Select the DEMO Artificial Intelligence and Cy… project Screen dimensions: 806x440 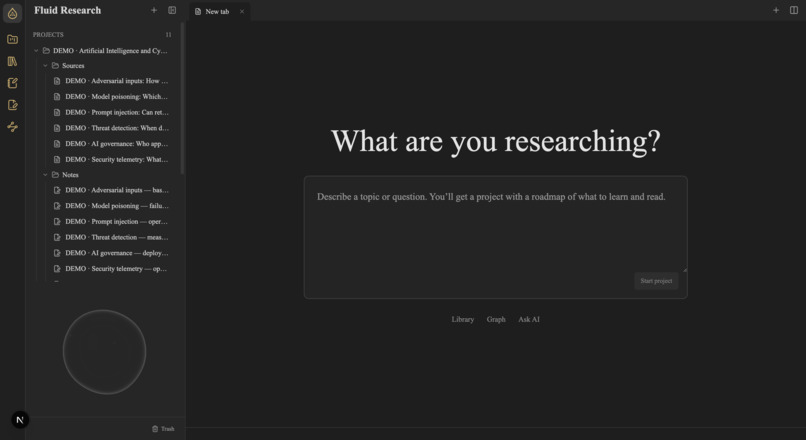pyautogui.click(x=110, y=51)
